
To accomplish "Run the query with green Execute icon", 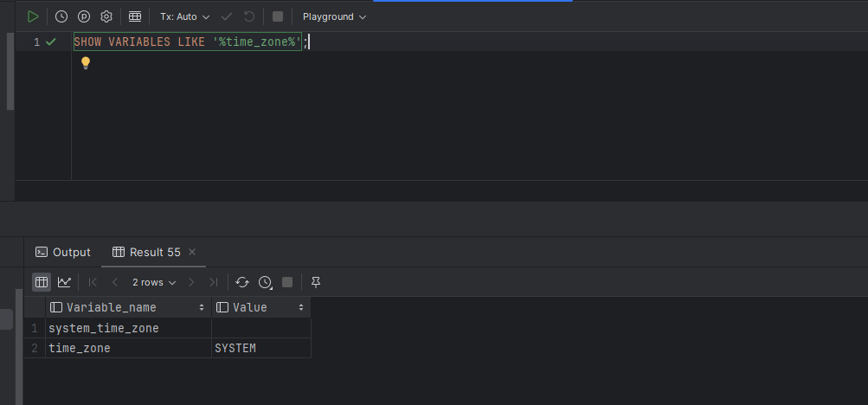I will 33,16.
